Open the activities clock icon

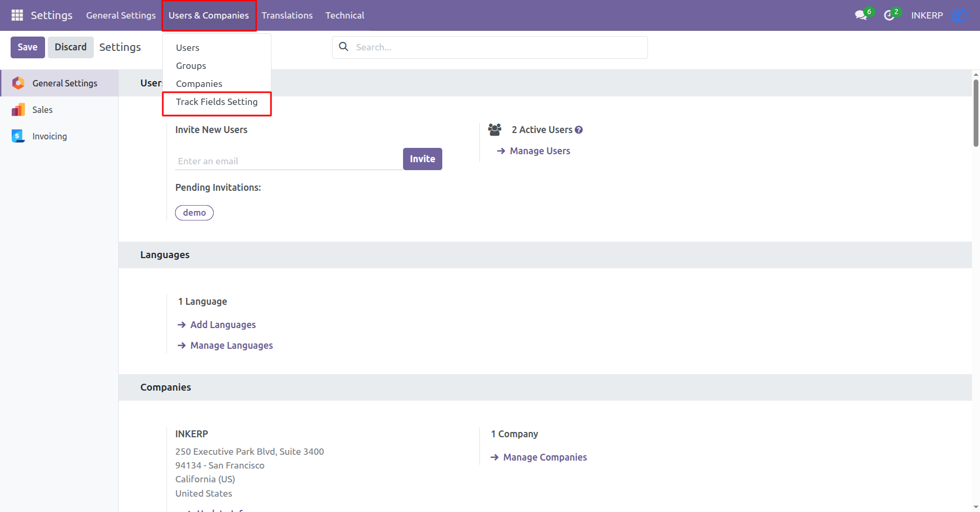(x=889, y=15)
